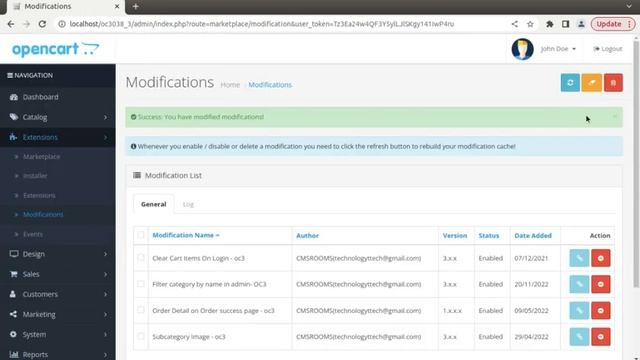Click the Home breadcrumb link
The image size is (640, 360).
[x=230, y=84]
